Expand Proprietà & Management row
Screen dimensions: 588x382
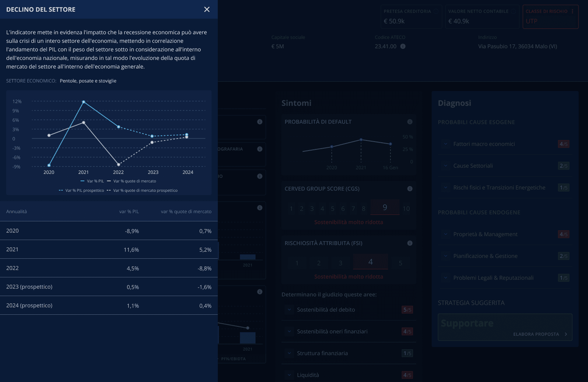445,234
